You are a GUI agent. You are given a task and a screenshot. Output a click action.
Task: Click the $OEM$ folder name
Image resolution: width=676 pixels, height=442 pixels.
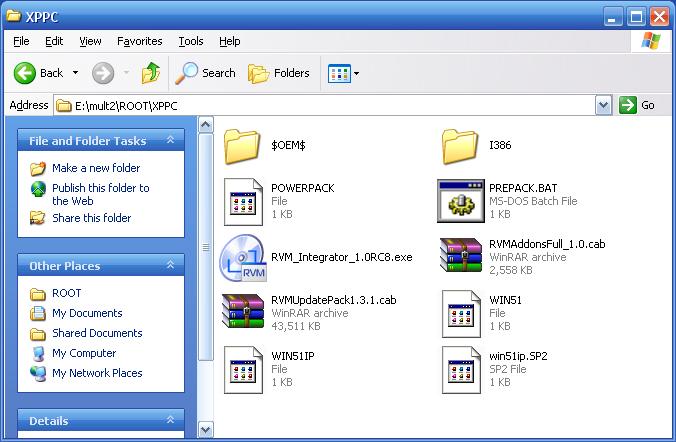pos(288,145)
